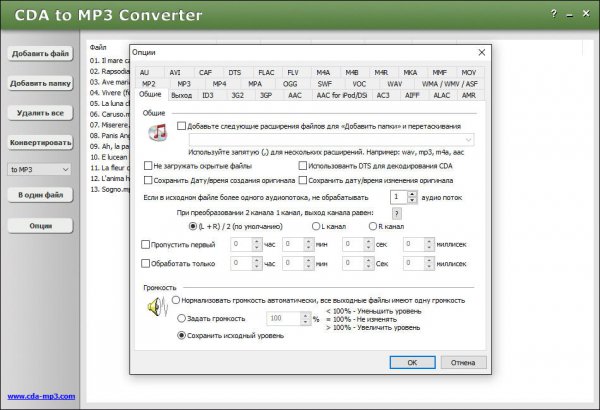Image resolution: width=600 pixels, height=410 pixels.
Task: Select file 06. Caruso in list
Action: 109,114
